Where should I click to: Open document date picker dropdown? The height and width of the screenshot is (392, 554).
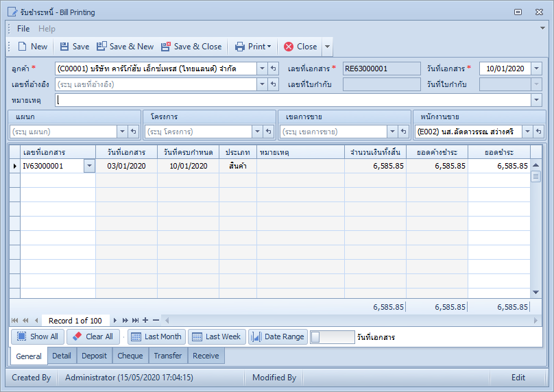[536, 69]
